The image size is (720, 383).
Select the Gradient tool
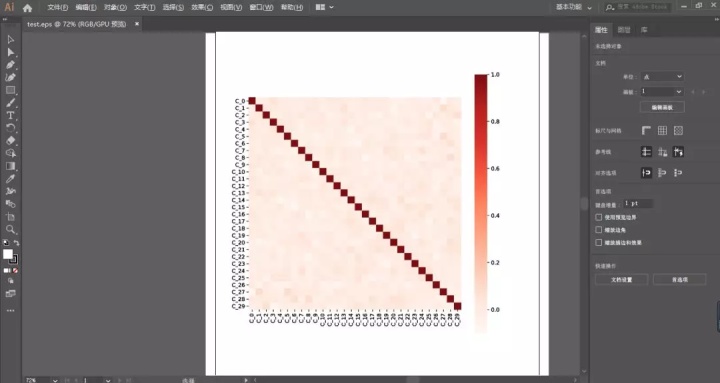[11, 166]
